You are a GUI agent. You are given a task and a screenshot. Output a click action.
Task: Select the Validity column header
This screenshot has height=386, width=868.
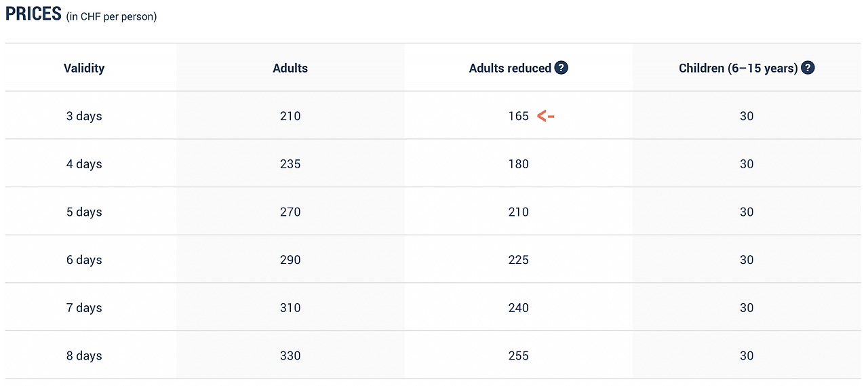84,68
